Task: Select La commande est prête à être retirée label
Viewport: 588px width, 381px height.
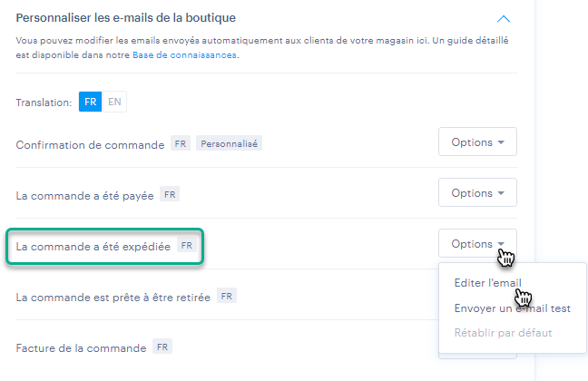Action: click(113, 298)
